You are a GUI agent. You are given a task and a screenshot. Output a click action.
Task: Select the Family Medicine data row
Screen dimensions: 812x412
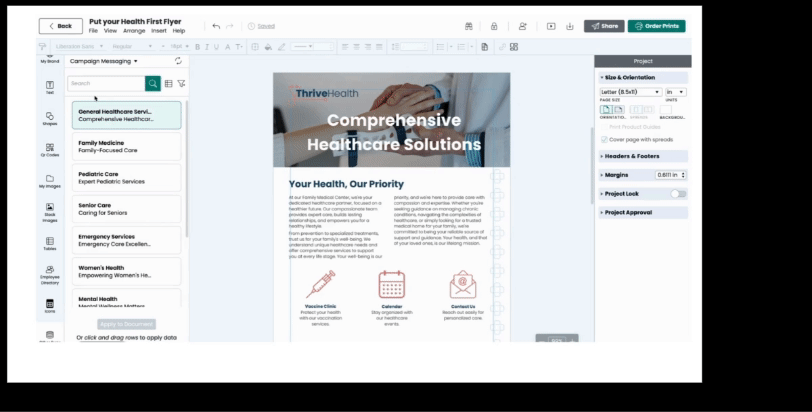(126, 147)
